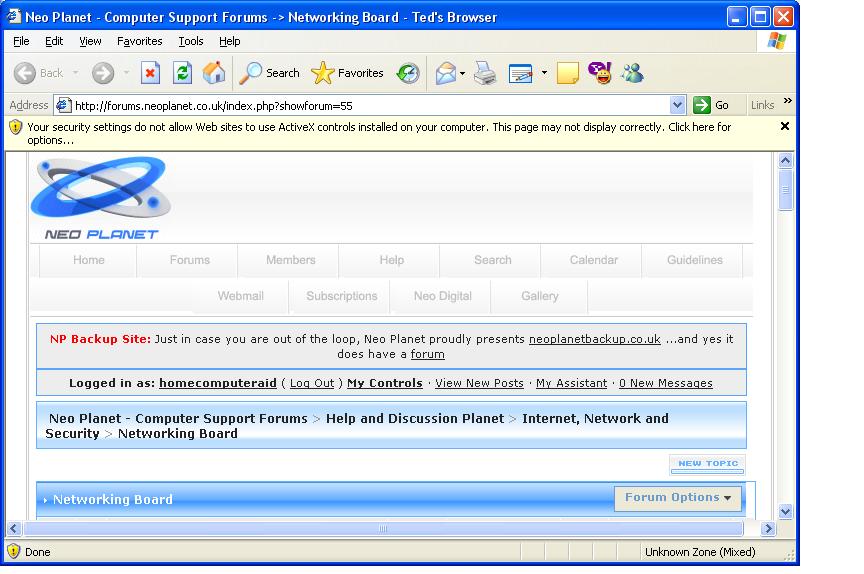Expand the Links toolbar chevron
The height and width of the screenshot is (574, 864).
(787, 101)
